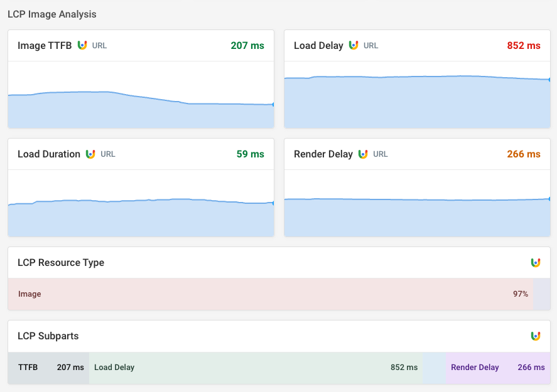557x392 pixels.
Task: Click the CrUX icon beside Render Delay
Action: point(363,154)
